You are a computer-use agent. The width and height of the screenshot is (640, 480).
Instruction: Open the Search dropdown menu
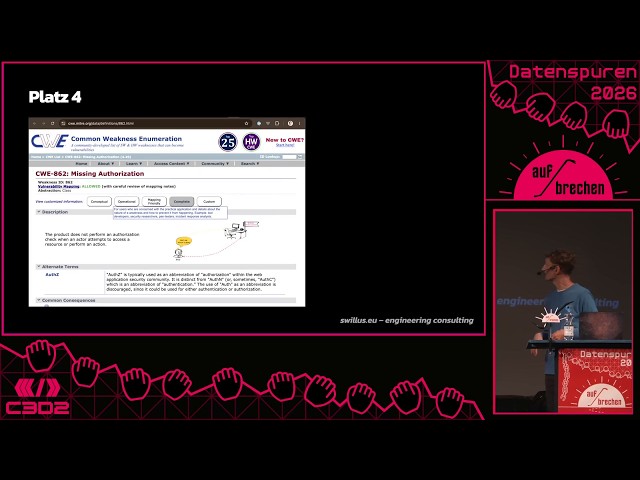250,164
